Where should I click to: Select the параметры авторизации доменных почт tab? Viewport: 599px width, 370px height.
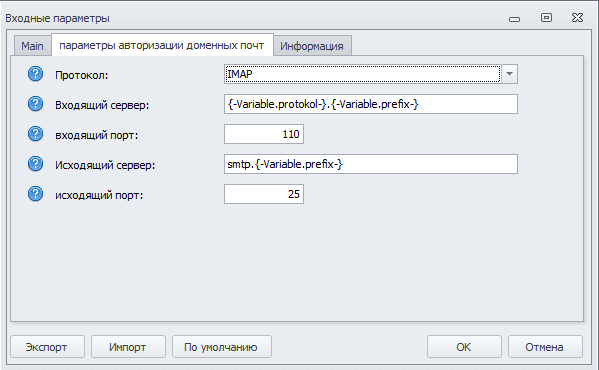pos(162,45)
